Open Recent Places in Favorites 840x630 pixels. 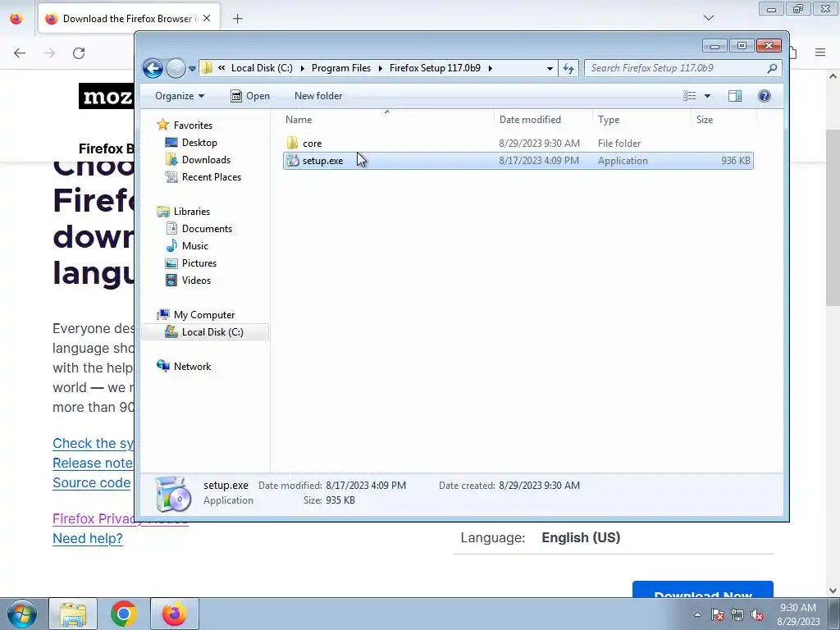click(203, 177)
